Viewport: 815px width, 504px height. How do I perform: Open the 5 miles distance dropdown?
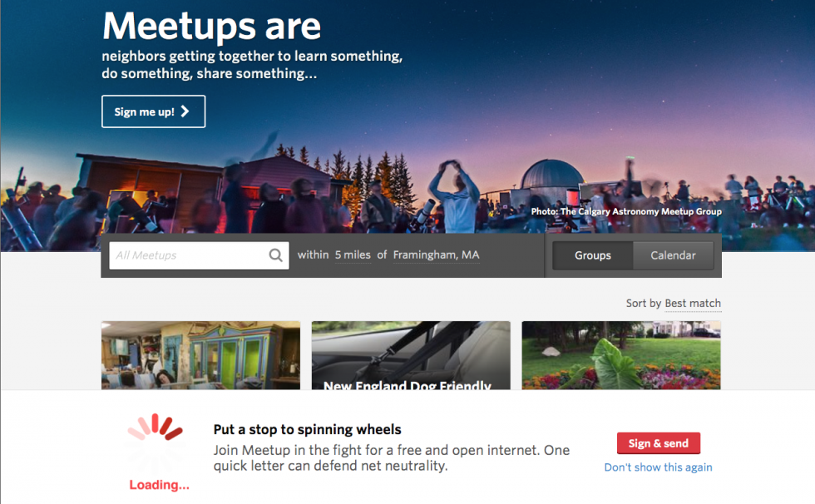tap(353, 255)
